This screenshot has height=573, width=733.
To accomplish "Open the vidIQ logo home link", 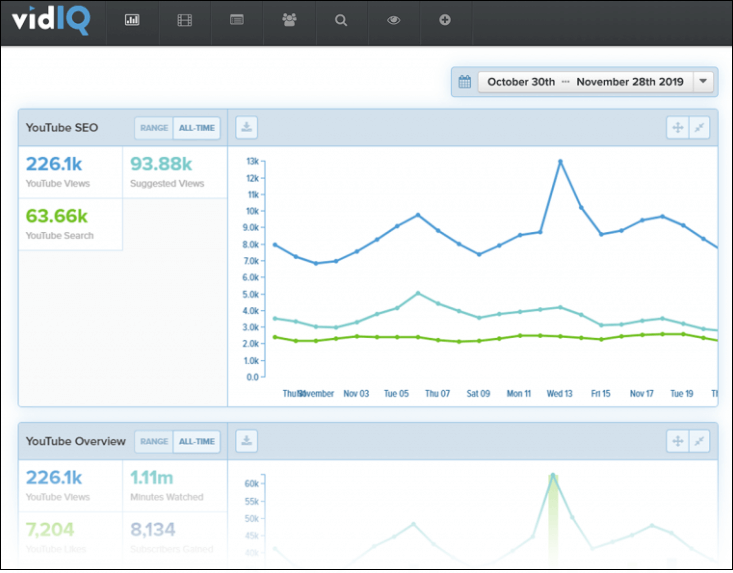I will pyautogui.click(x=51, y=21).
